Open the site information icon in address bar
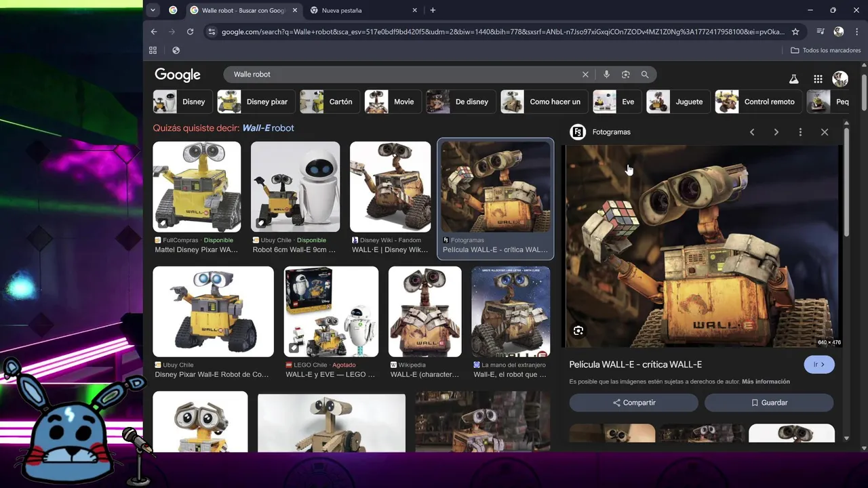Image resolution: width=868 pixels, height=488 pixels. tap(212, 32)
